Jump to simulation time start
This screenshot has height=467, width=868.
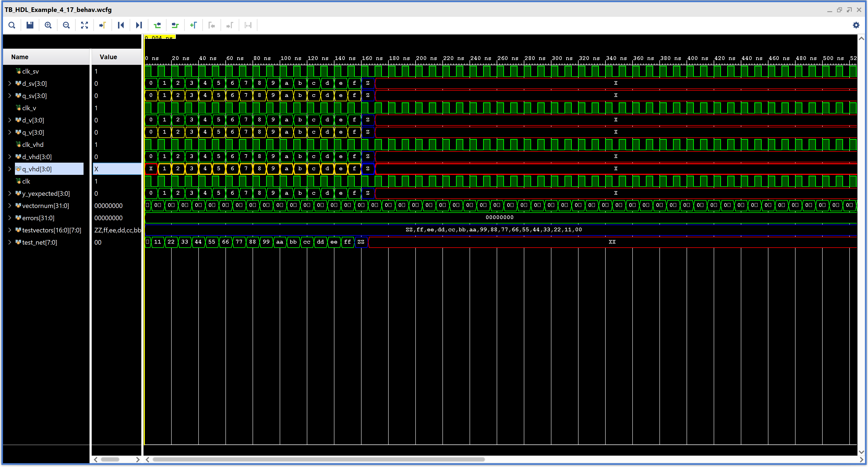click(121, 25)
